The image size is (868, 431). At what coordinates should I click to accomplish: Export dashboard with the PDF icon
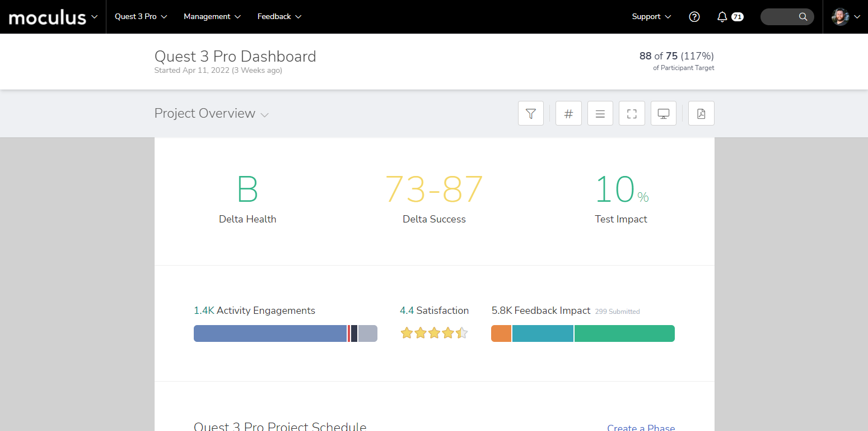tap(701, 114)
